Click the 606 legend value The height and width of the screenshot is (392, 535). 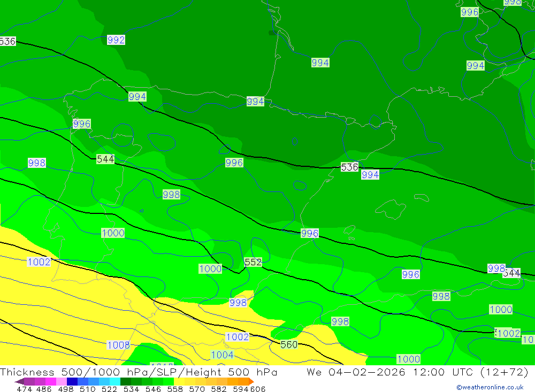258,389
